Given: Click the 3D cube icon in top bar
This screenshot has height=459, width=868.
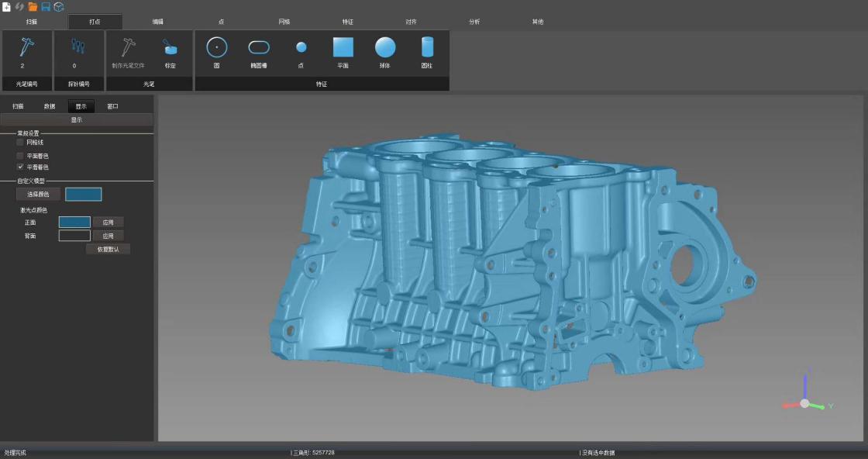Looking at the screenshot, I should (x=59, y=6).
